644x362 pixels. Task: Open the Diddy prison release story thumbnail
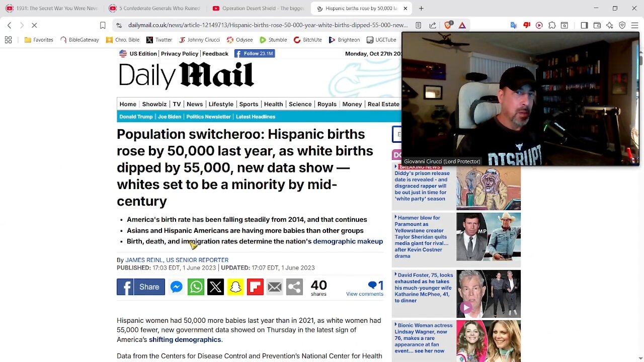pos(489,188)
